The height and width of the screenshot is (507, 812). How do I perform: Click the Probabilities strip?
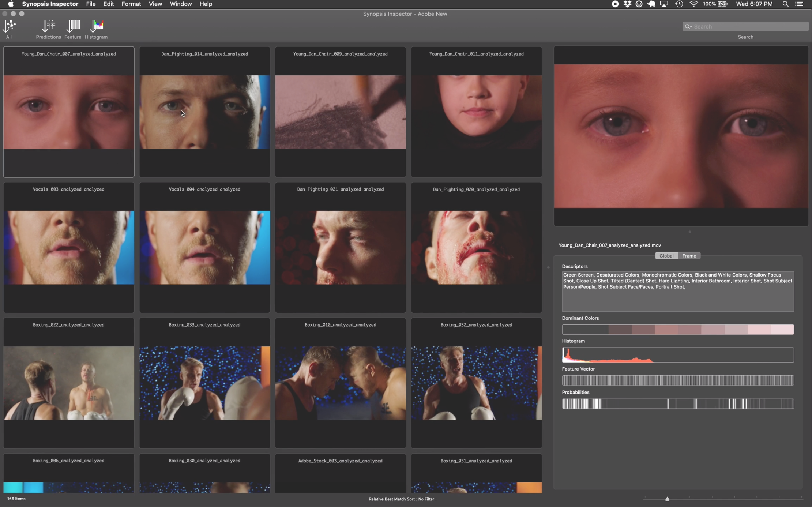[678, 403]
